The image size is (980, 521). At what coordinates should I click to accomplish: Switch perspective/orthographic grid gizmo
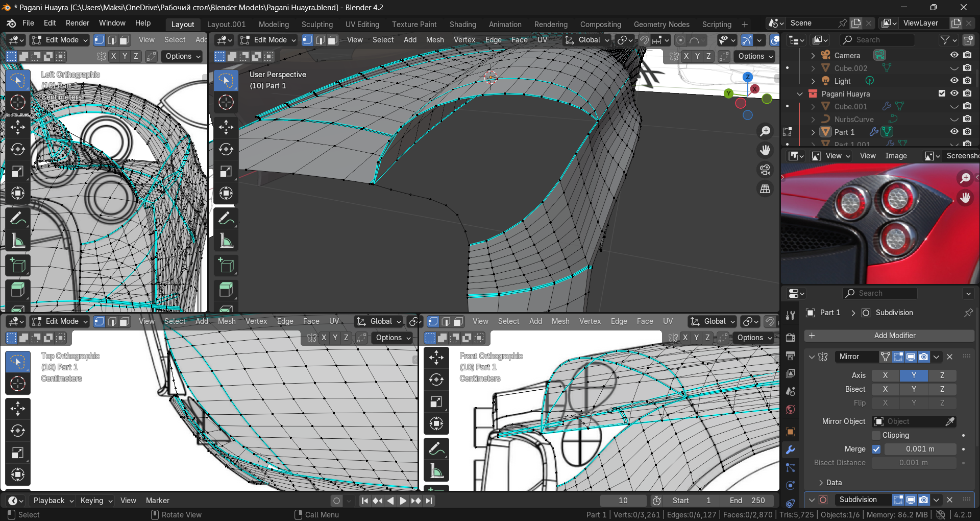(x=765, y=189)
